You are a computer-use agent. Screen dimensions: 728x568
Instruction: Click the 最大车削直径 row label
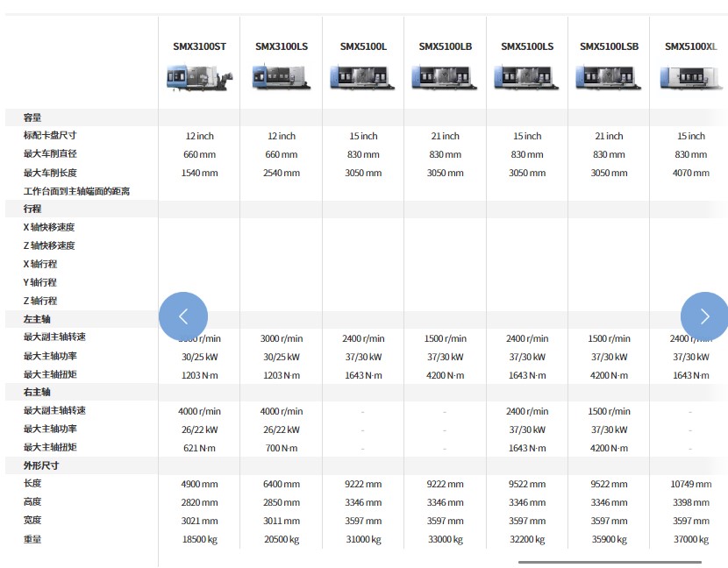tap(50, 154)
